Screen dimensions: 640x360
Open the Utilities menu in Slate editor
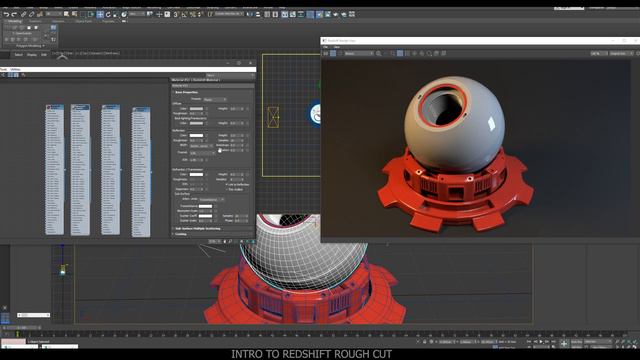click(x=15, y=69)
